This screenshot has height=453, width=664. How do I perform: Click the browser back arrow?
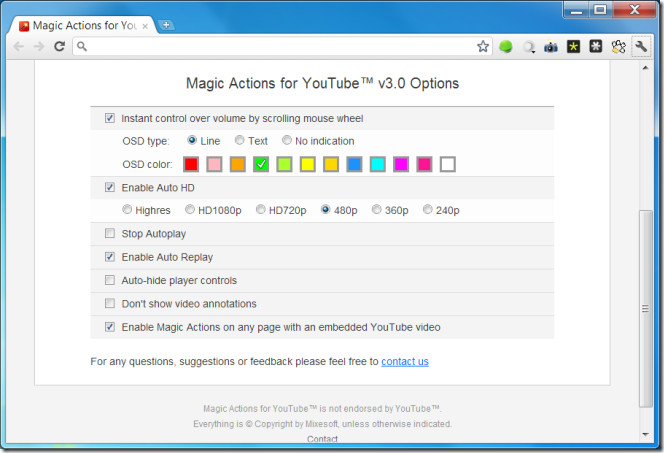pyautogui.click(x=19, y=46)
